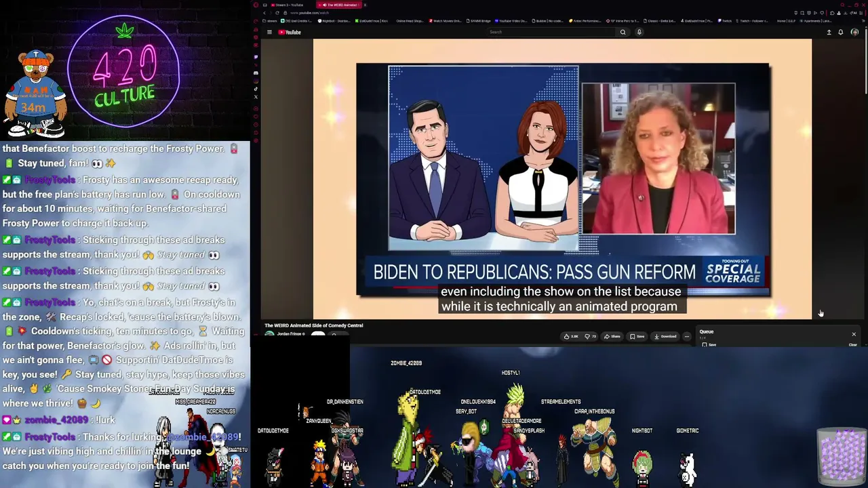Click the Download button under video
The width and height of the screenshot is (868, 488).
[666, 336]
